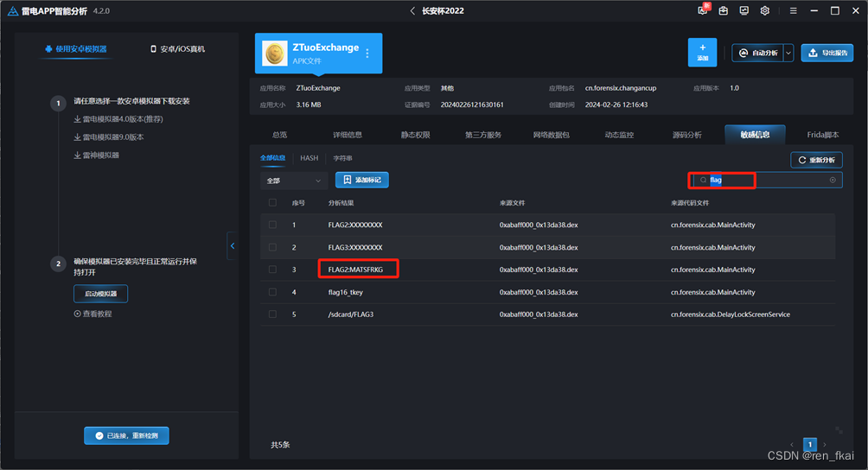Check the box for row FLAG2:MATSFRKG
The height and width of the screenshot is (470, 868).
tap(272, 270)
